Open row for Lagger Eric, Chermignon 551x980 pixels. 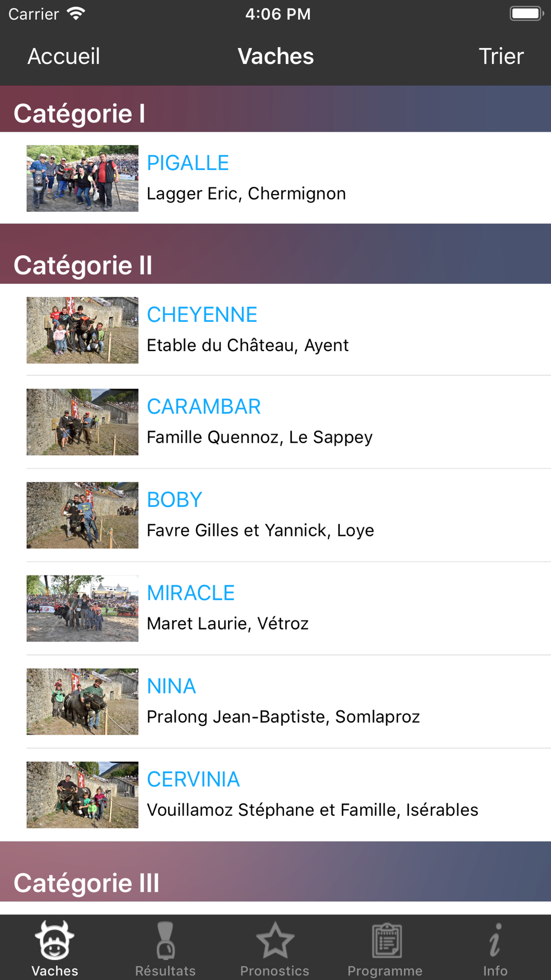pyautogui.click(x=246, y=193)
